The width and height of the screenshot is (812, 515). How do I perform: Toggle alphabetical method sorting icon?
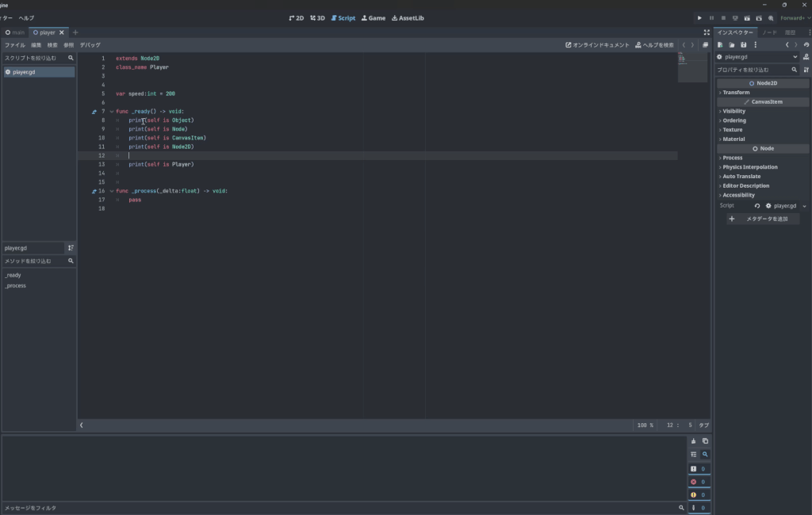click(x=71, y=248)
